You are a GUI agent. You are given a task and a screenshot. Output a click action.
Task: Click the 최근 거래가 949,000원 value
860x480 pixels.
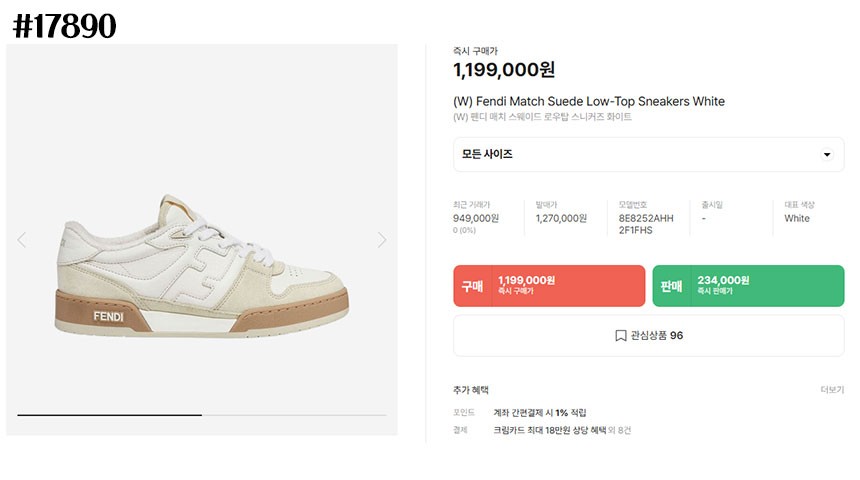tap(476, 218)
